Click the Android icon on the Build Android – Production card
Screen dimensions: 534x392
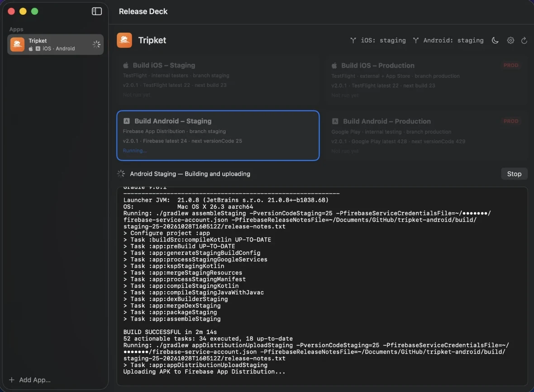coord(335,121)
